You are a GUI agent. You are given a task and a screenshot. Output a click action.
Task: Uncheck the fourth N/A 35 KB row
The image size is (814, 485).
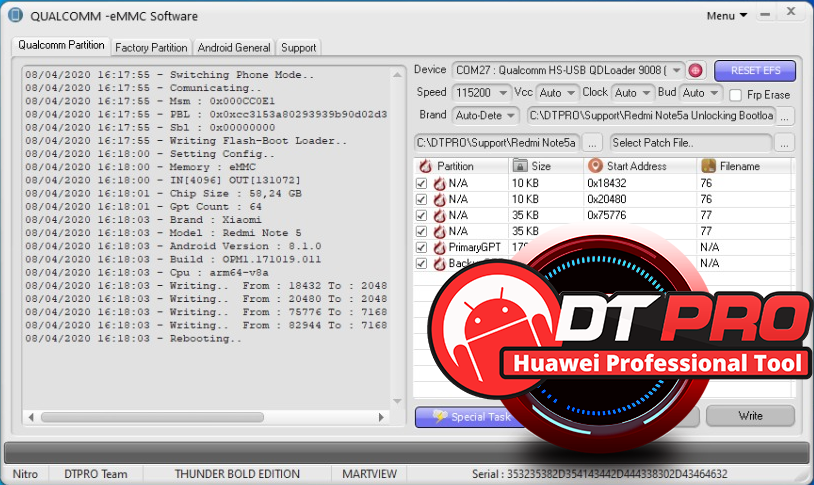(x=422, y=232)
